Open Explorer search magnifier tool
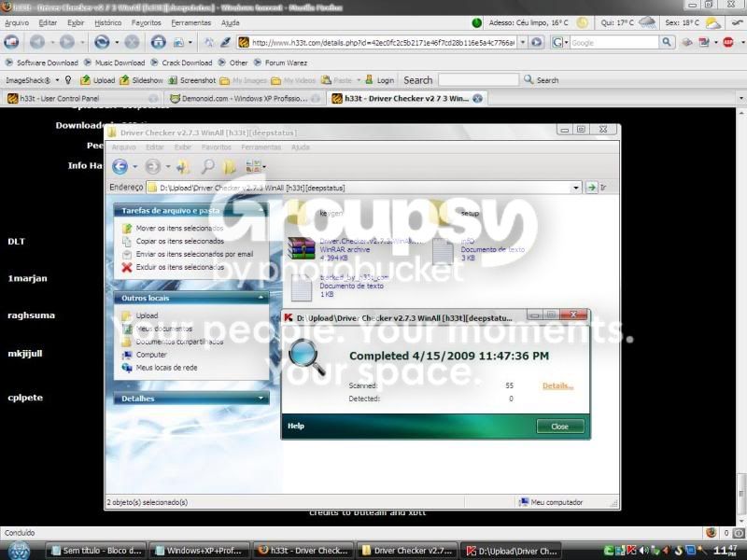This screenshot has height=560, width=747. pos(207,166)
